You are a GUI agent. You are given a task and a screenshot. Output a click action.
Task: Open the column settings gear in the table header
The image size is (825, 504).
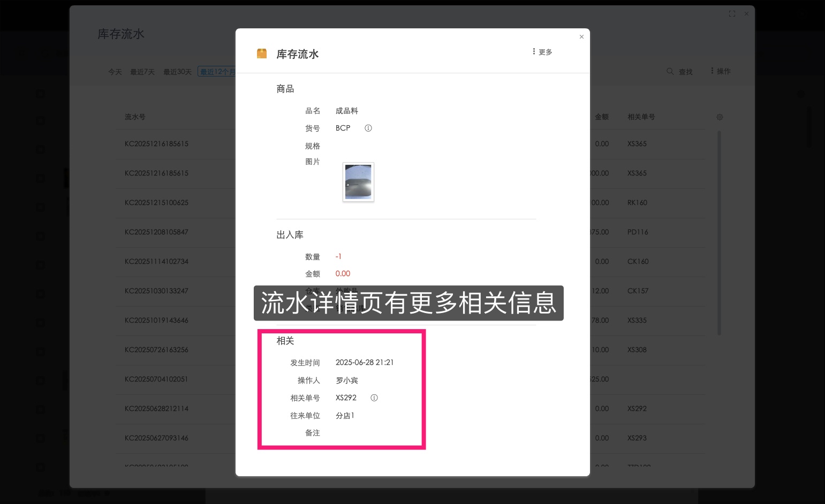point(720,117)
